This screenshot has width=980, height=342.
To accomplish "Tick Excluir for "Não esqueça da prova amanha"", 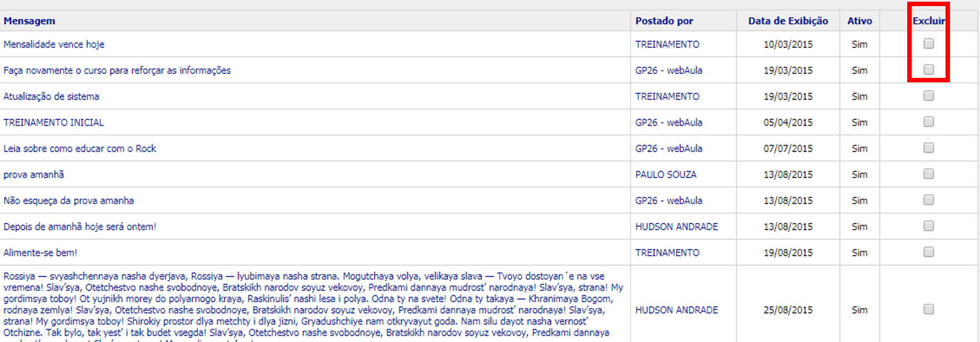I will (x=928, y=200).
